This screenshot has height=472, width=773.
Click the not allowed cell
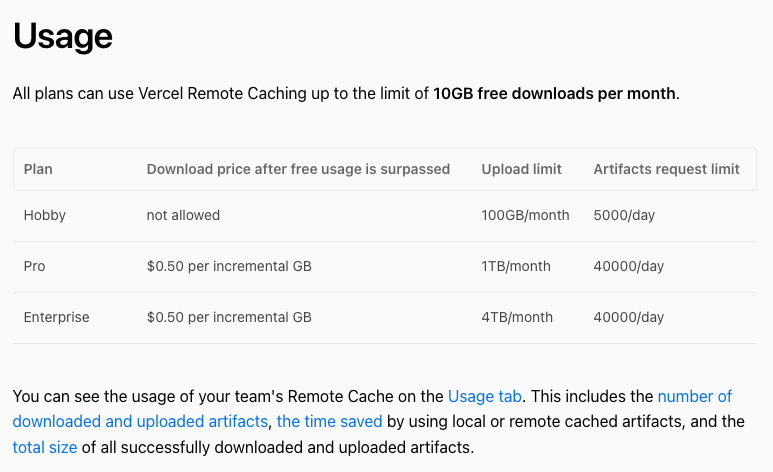point(183,216)
